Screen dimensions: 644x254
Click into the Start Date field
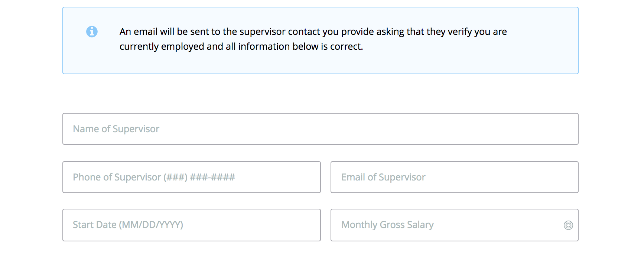coord(191,225)
